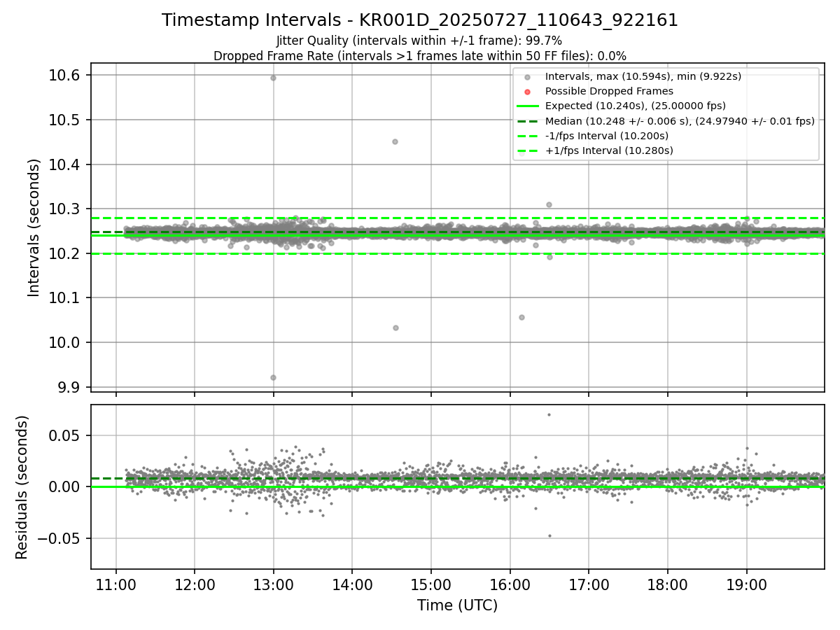
Task: Click the gray dot marker for Intervals in legend
Action: [x=528, y=77]
